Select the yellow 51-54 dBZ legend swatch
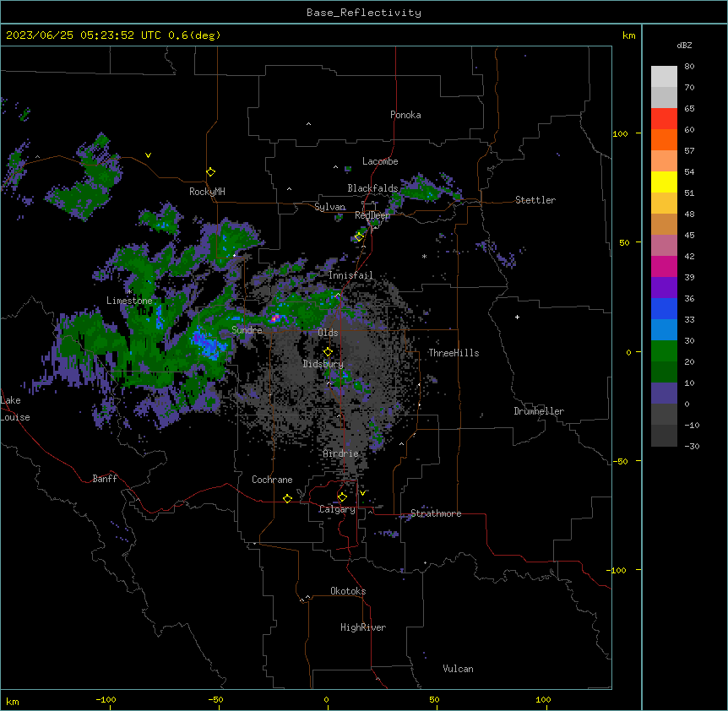Screen dimensions: 728x711 [x=664, y=182]
